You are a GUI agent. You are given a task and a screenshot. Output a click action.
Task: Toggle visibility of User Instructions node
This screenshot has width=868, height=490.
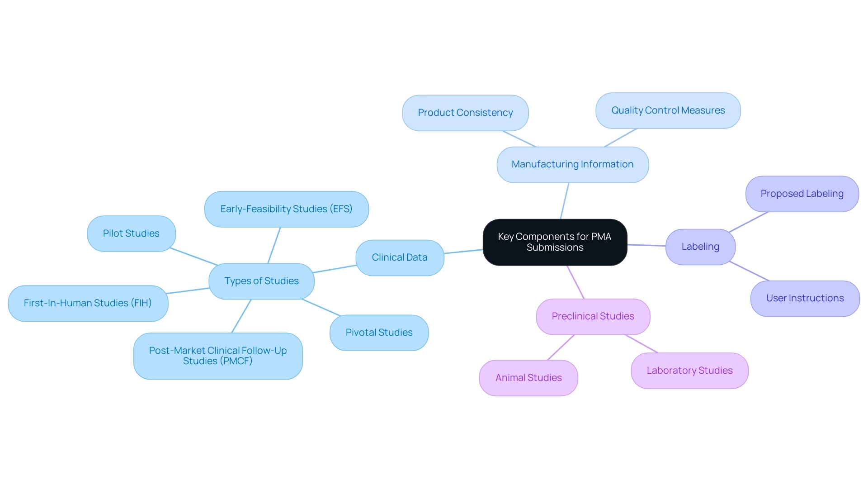click(804, 297)
